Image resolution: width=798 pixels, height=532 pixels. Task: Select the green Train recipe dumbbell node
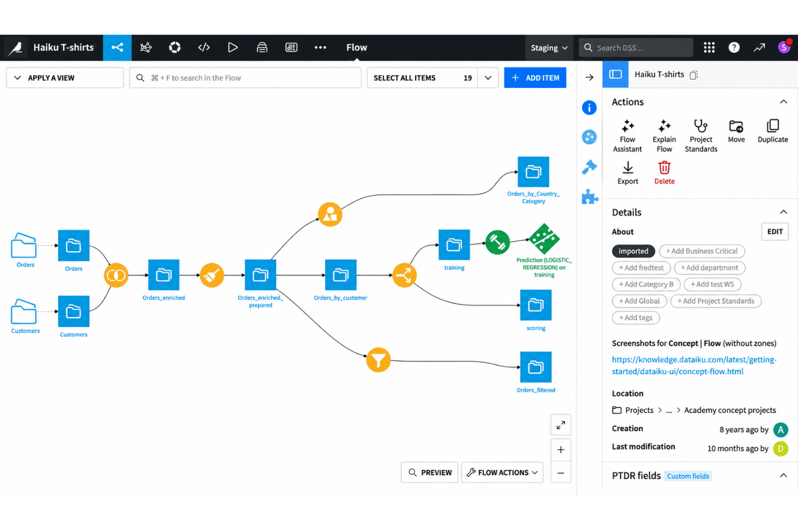click(497, 243)
